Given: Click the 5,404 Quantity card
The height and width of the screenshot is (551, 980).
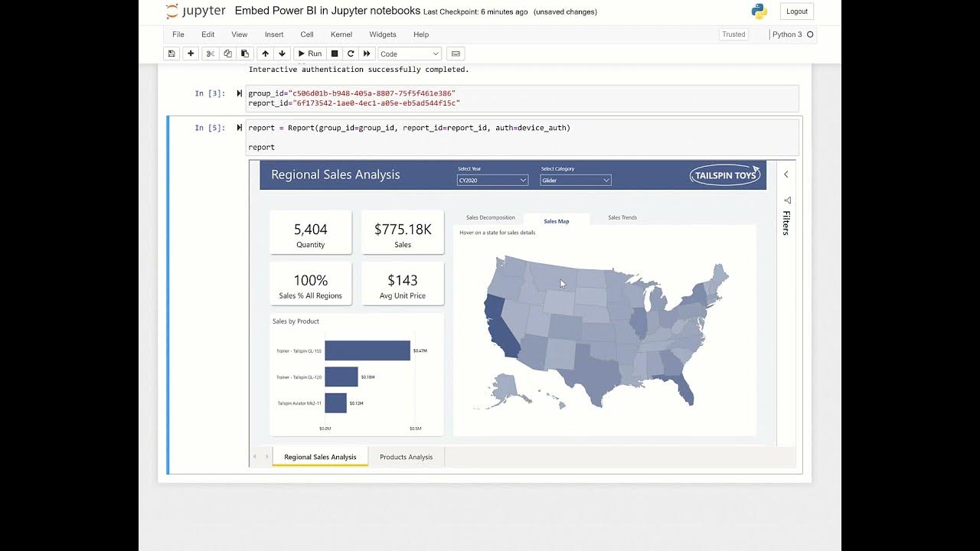Looking at the screenshot, I should point(311,233).
